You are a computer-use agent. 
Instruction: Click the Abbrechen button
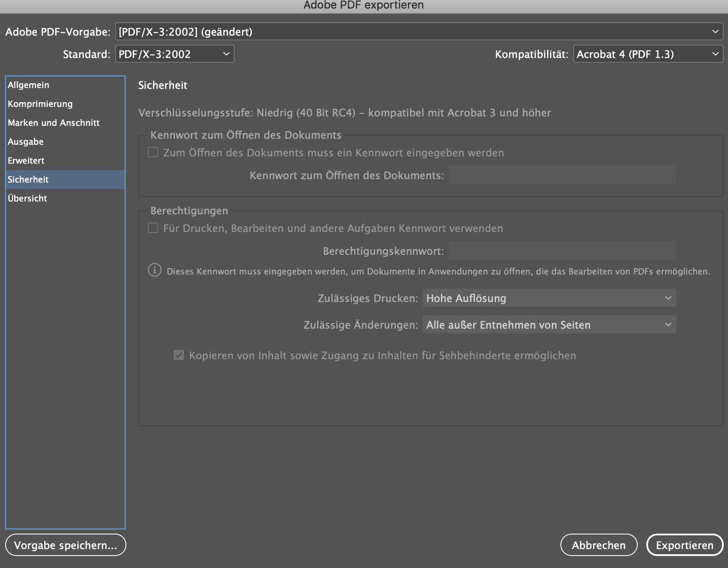(599, 545)
